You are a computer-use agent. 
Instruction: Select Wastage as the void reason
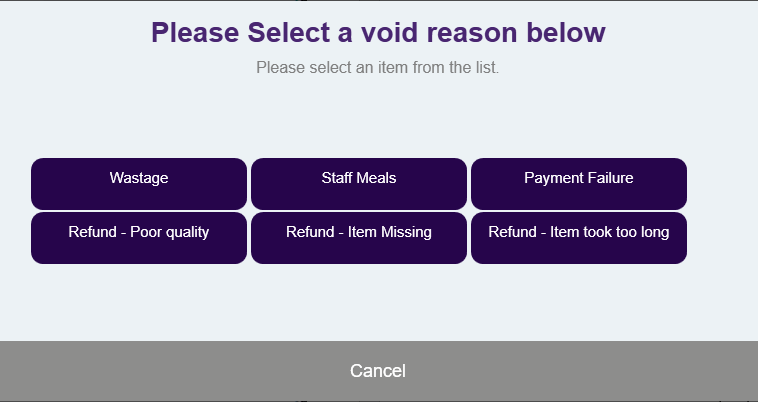coord(139,184)
